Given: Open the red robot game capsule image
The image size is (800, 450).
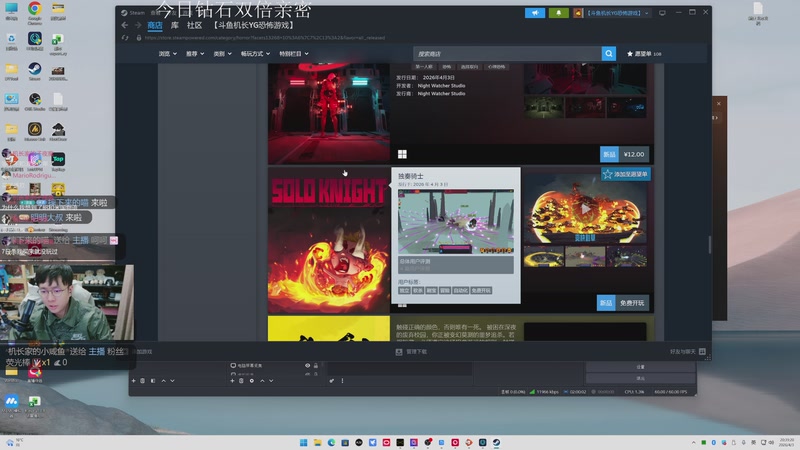Looking at the screenshot, I should tap(329, 113).
